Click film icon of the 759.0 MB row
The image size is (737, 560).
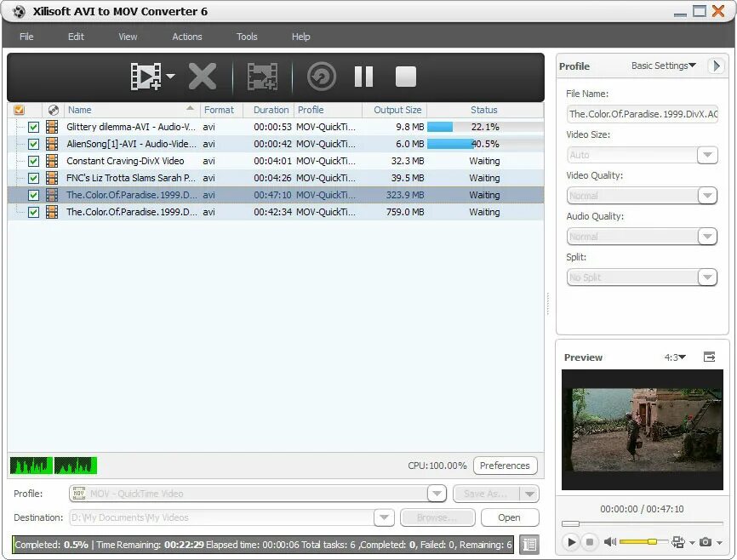point(52,212)
